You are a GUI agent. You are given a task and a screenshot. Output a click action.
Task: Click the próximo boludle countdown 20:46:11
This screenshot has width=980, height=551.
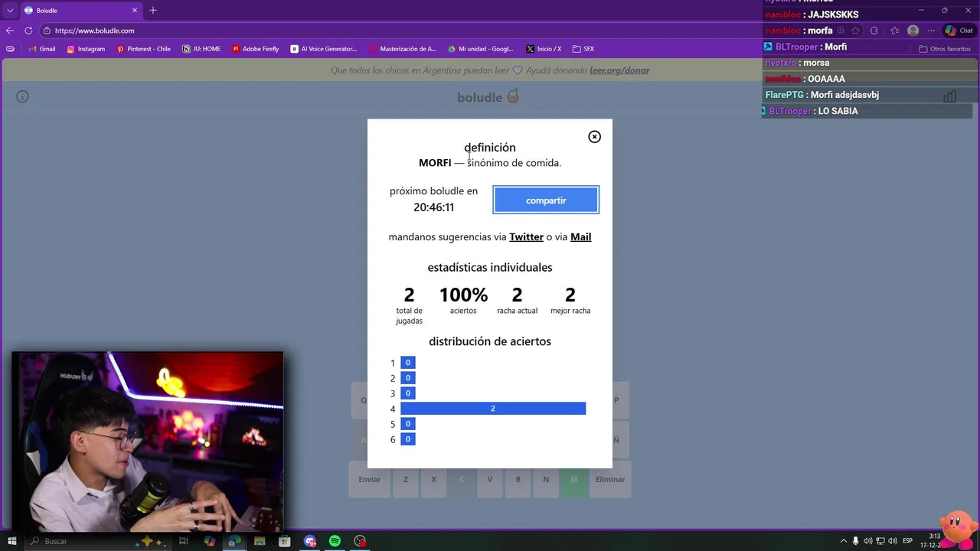tap(433, 207)
